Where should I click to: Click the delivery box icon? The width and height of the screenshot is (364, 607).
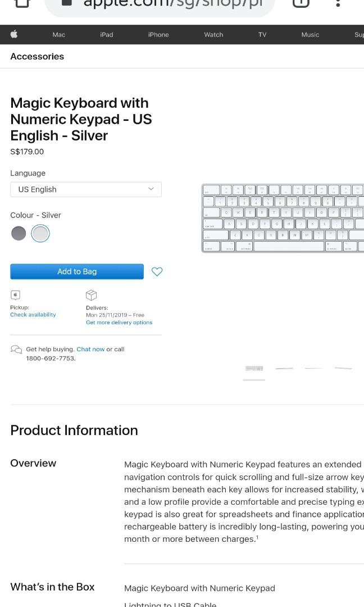pos(91,295)
